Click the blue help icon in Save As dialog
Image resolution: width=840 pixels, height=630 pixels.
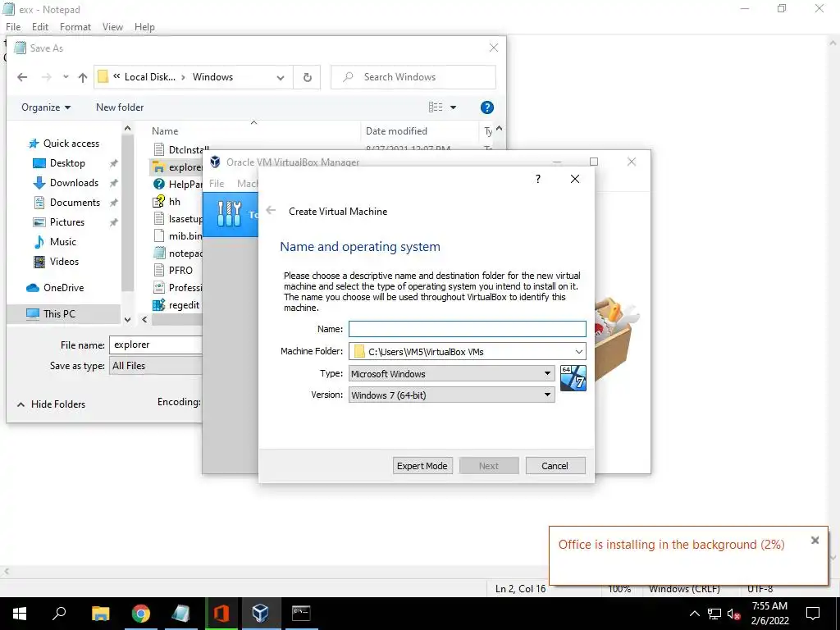[x=487, y=107]
